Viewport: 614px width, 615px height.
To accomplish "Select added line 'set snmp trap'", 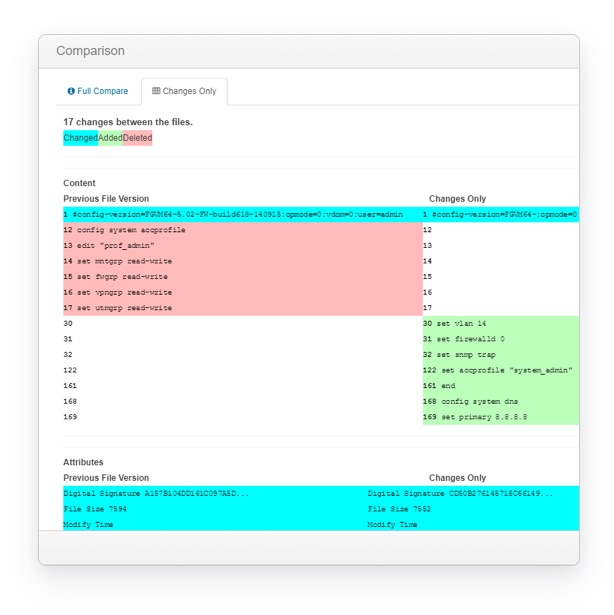I will coord(501,355).
